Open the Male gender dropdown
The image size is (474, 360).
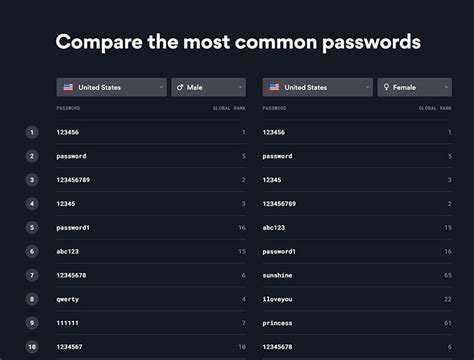(209, 87)
